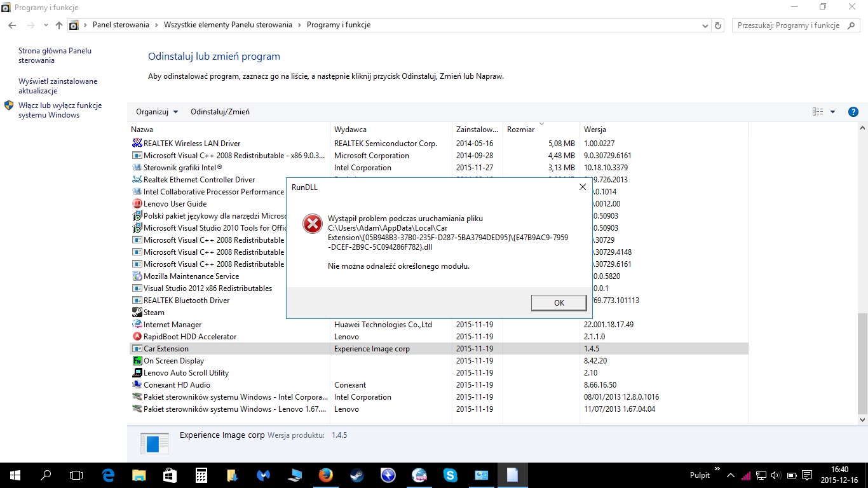This screenshot has height=488, width=868.
Task: Click the OK button in RunDLL dialog
Action: (559, 303)
